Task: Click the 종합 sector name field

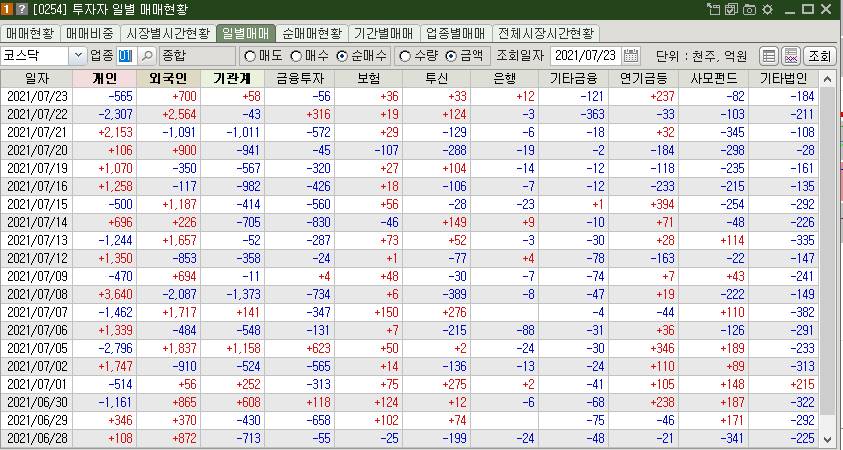Action: 197,56
